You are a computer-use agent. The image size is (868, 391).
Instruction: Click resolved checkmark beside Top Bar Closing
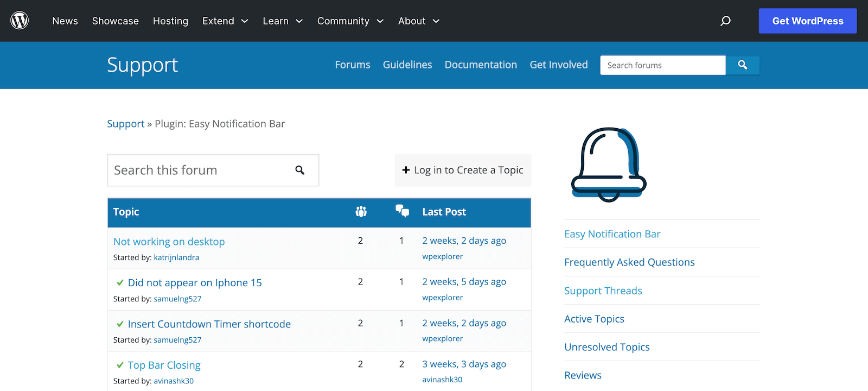(120, 365)
